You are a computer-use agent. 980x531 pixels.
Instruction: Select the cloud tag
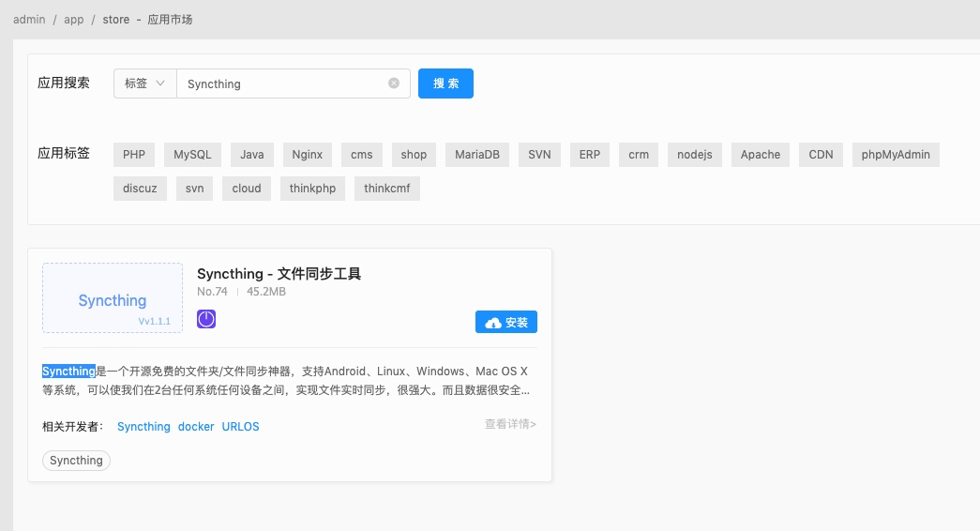(x=247, y=189)
